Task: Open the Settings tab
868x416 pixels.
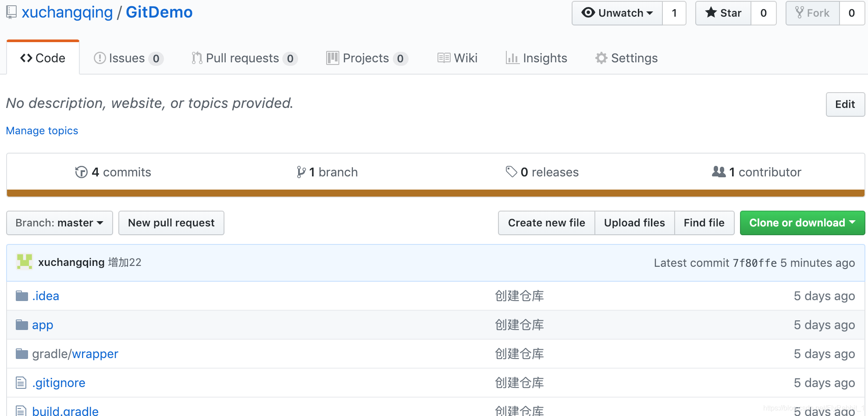Action: coord(626,58)
